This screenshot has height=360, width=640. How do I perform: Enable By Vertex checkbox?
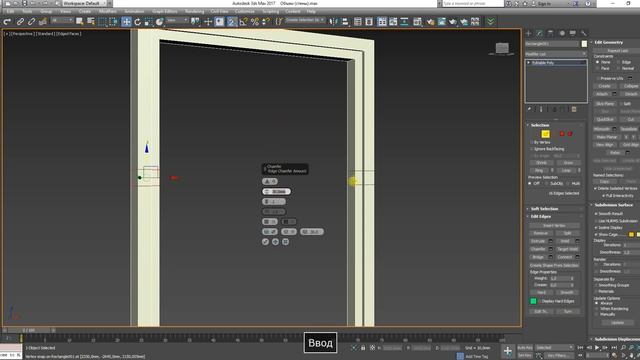pyautogui.click(x=531, y=142)
